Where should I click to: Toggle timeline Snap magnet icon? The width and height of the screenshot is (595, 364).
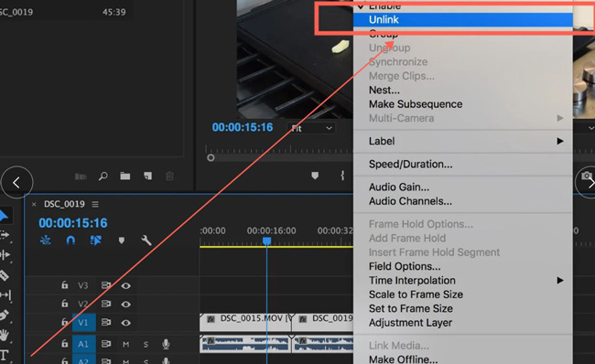click(x=70, y=240)
